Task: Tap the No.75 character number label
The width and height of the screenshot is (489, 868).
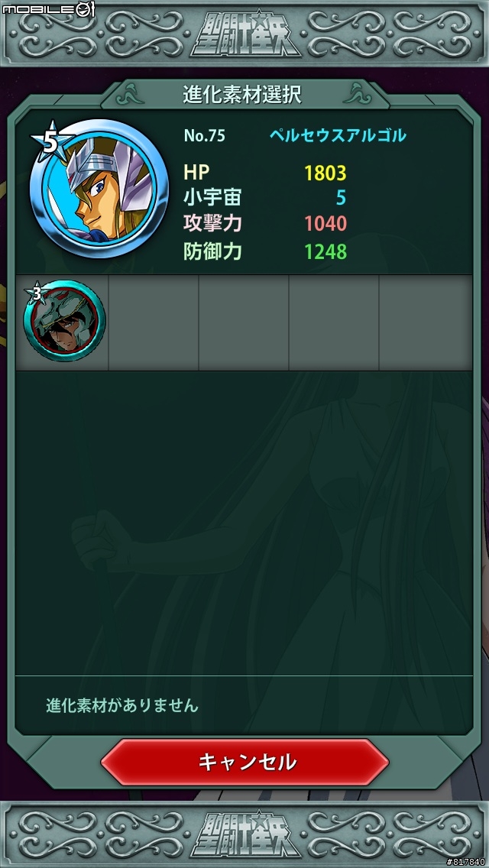Action: point(204,136)
